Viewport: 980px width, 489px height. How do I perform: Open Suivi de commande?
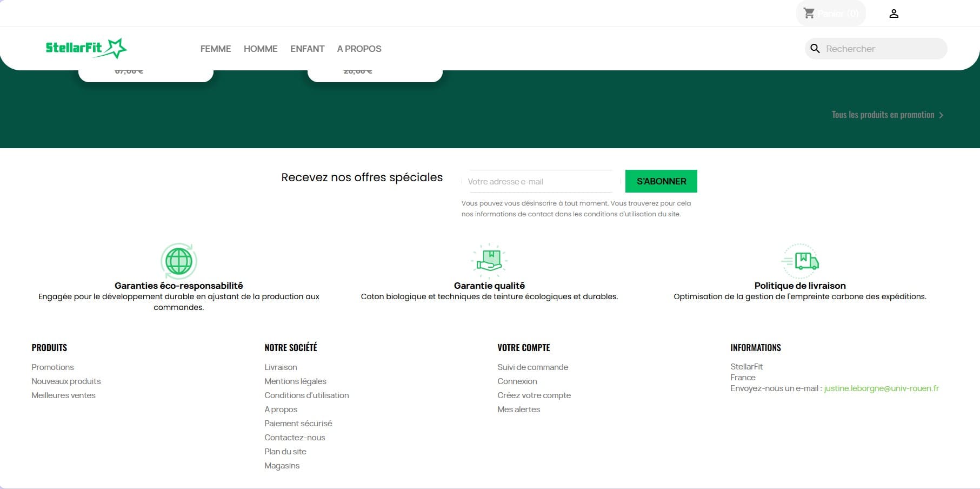click(532, 367)
